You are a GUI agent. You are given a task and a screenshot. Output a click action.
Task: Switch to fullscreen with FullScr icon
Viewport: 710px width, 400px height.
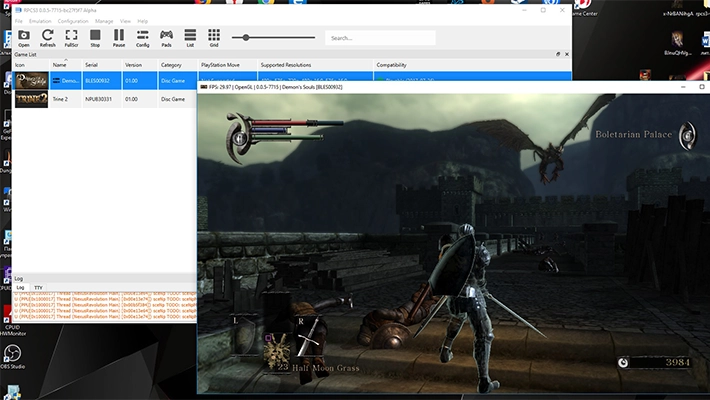coord(71,38)
